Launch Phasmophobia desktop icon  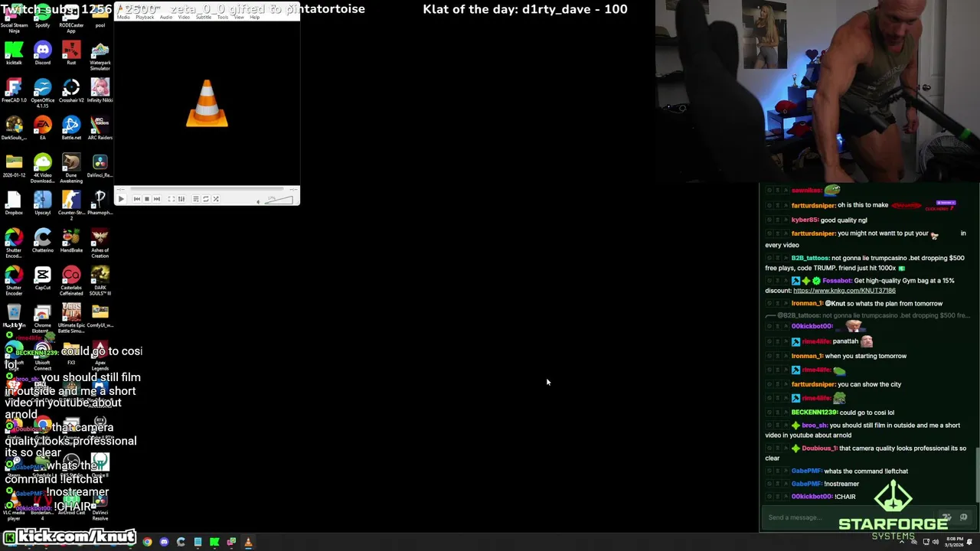[100, 203]
